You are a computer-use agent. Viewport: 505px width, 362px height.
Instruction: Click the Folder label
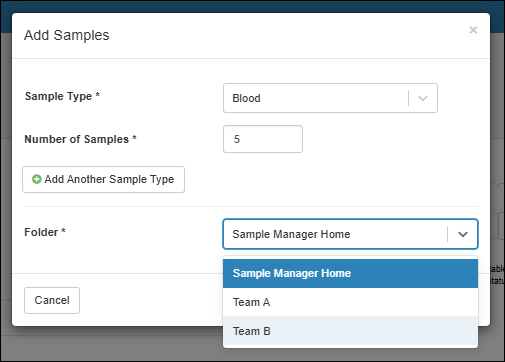[45, 232]
